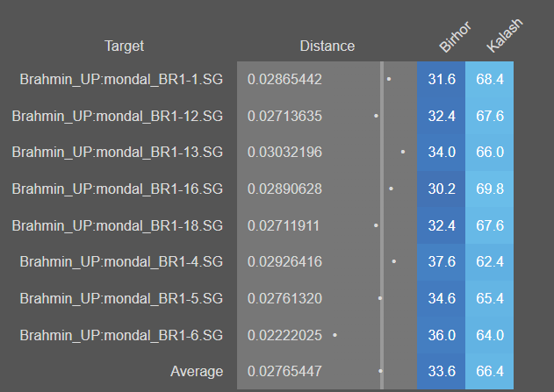Click Kalash cell 69.8
This screenshot has height=392, width=554.
click(490, 189)
